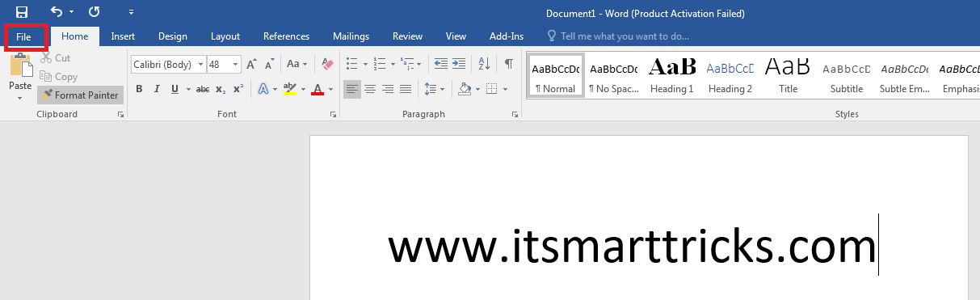Apply paragraph Shading bucket
Screen dimensions: 980x300
point(465,89)
